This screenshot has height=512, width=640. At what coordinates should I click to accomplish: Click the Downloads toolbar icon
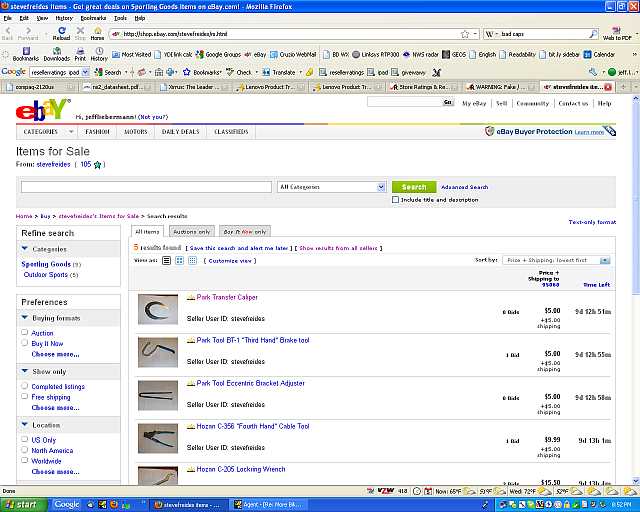[x=57, y=54]
